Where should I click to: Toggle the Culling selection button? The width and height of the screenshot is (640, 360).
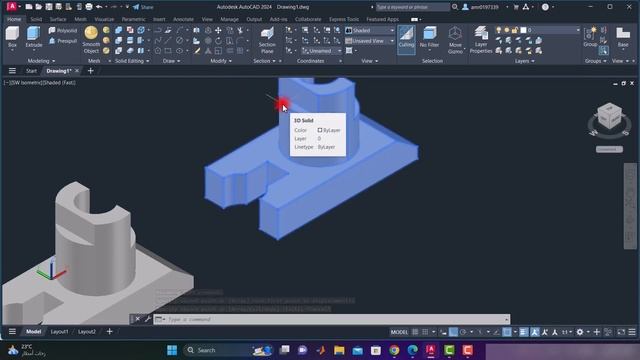406,39
